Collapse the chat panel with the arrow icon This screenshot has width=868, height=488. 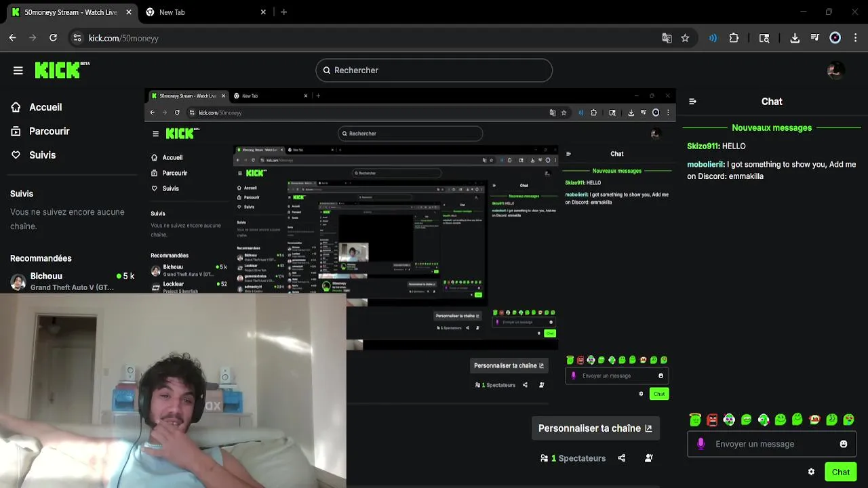click(x=692, y=102)
